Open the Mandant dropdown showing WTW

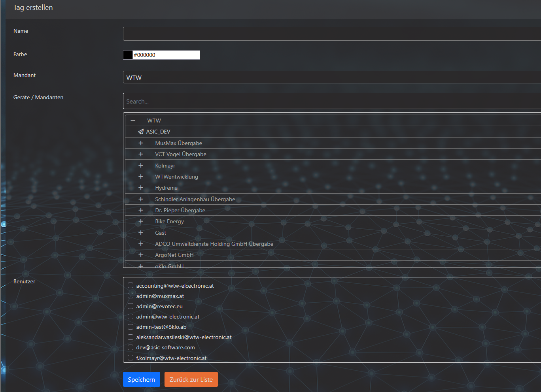click(x=331, y=77)
